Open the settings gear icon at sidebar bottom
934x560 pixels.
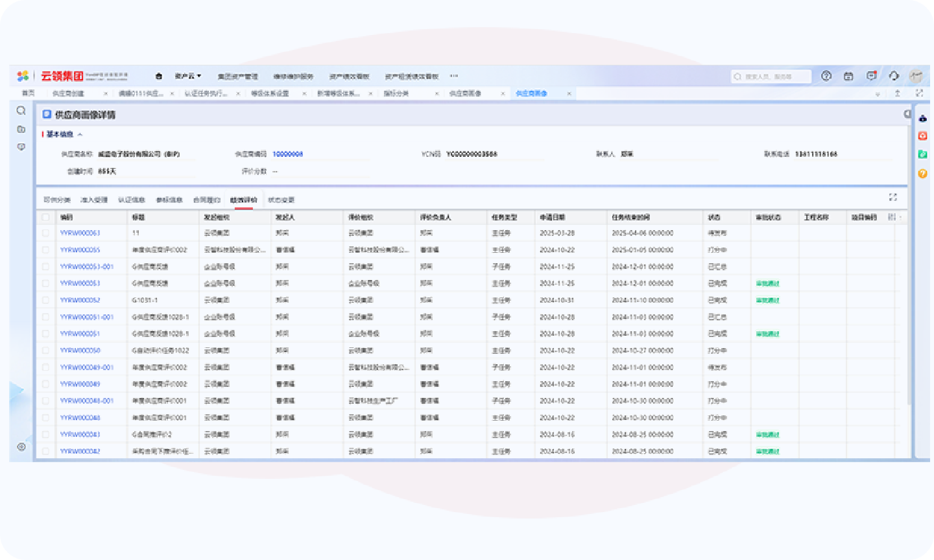pos(21,447)
